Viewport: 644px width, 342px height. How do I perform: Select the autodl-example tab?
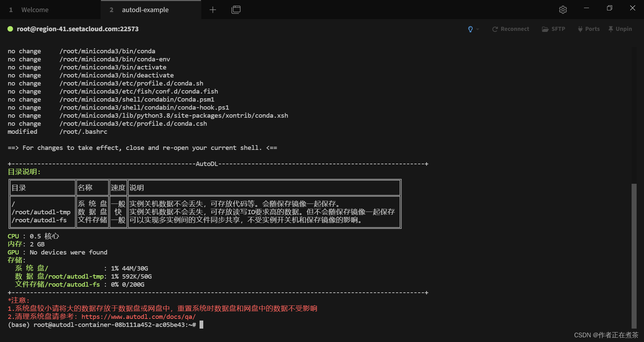tap(145, 10)
